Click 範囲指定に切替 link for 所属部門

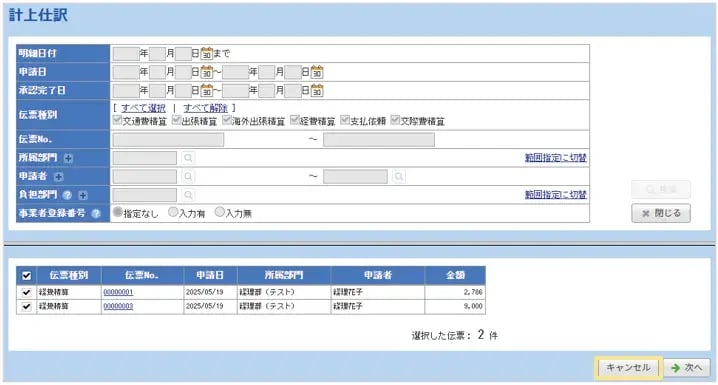coord(555,158)
